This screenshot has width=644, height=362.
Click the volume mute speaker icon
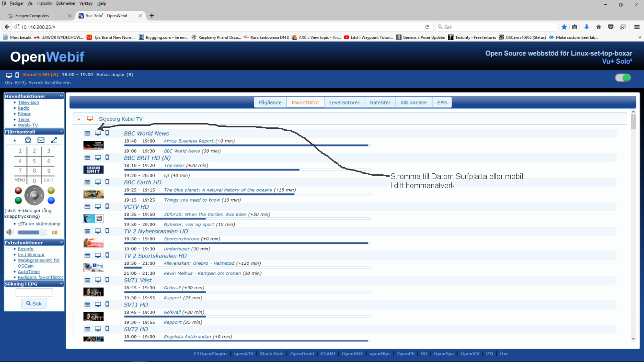click(x=9, y=232)
